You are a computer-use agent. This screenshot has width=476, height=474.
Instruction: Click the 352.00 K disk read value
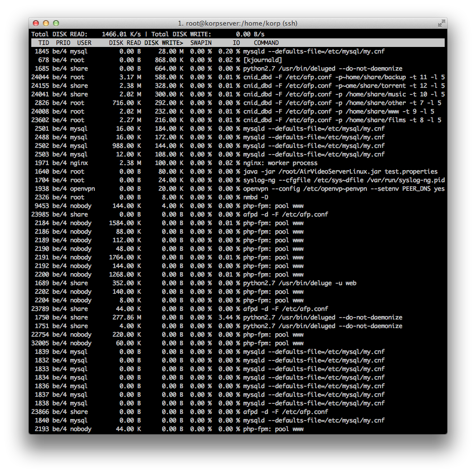[127, 283]
